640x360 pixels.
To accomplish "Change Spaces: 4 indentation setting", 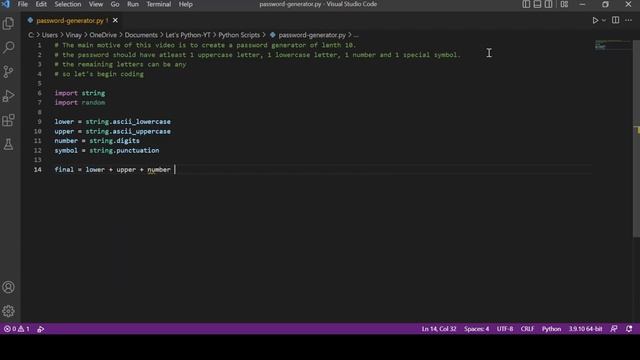I will click(476, 329).
